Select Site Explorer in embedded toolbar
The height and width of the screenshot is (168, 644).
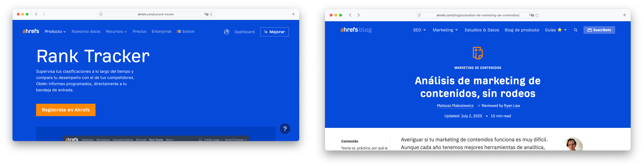point(103,140)
